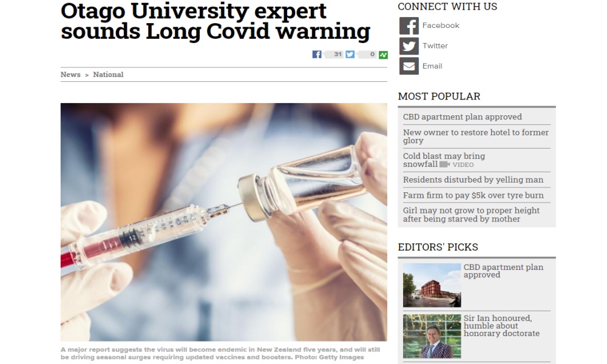Open 'Residents disturbed by yelling man' story
This screenshot has height=364, width=607.
pos(473,180)
